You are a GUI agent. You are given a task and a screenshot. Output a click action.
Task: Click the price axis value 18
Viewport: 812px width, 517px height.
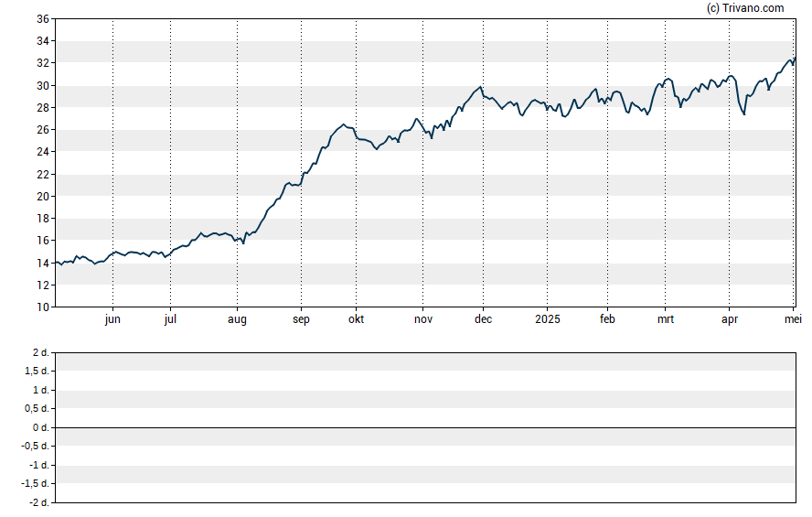click(42, 218)
